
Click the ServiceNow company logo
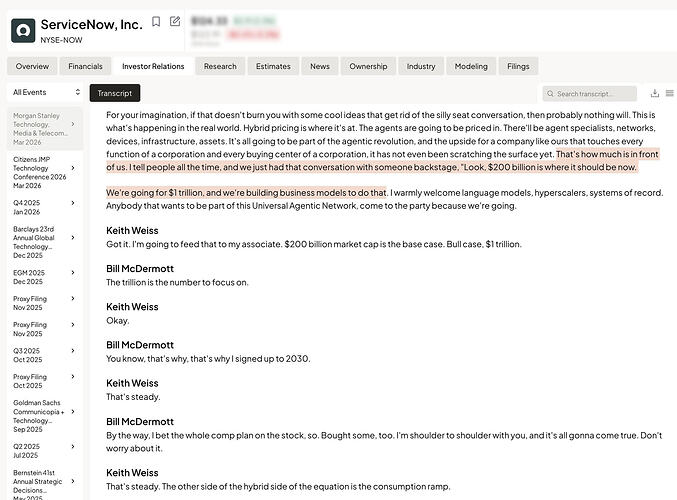pos(23,30)
